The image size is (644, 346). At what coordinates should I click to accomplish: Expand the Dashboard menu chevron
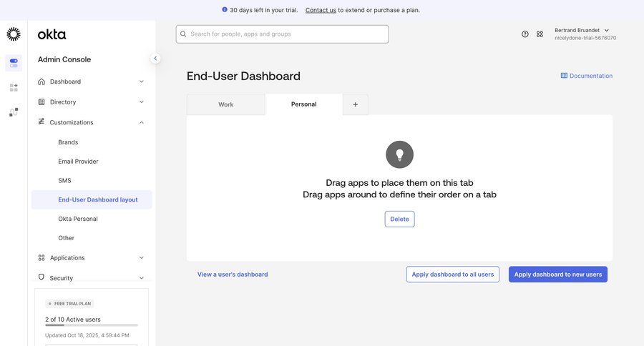(141, 81)
